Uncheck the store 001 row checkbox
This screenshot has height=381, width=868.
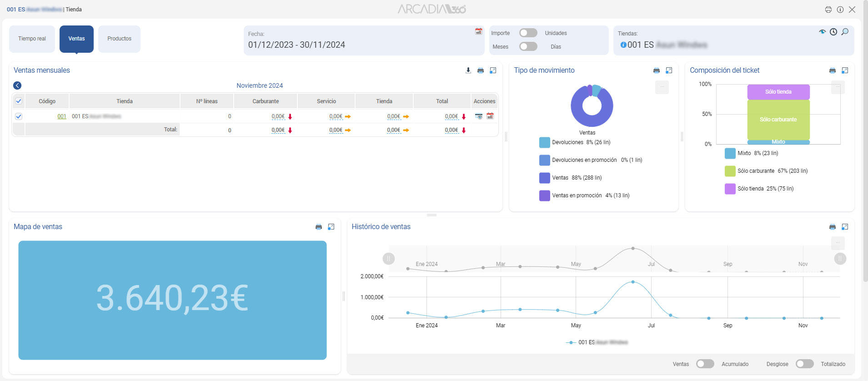(19, 116)
